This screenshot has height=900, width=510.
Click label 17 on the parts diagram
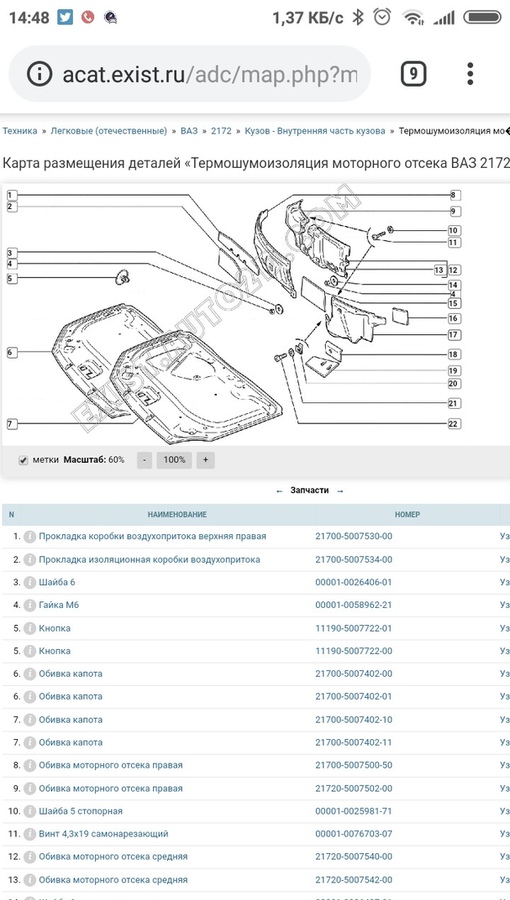[453, 335]
